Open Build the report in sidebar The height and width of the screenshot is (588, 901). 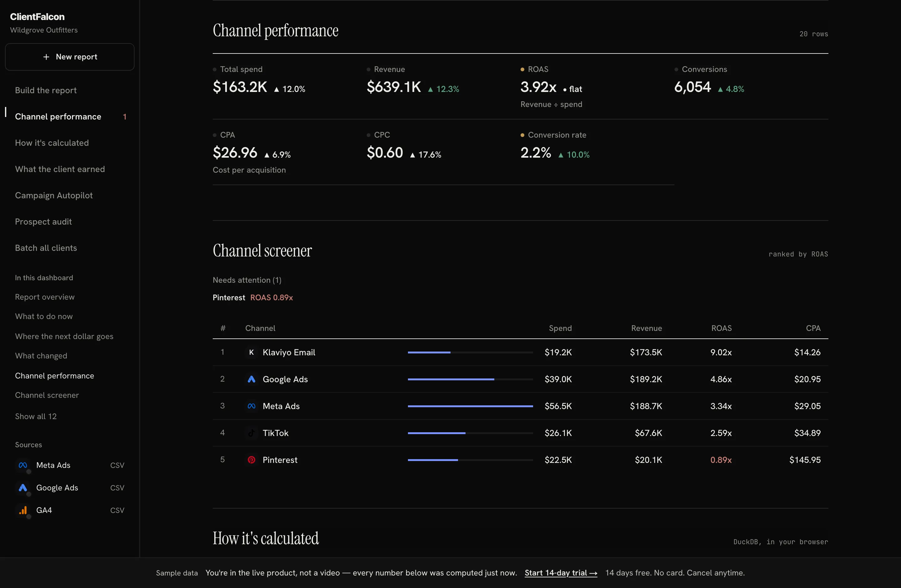[x=46, y=90]
